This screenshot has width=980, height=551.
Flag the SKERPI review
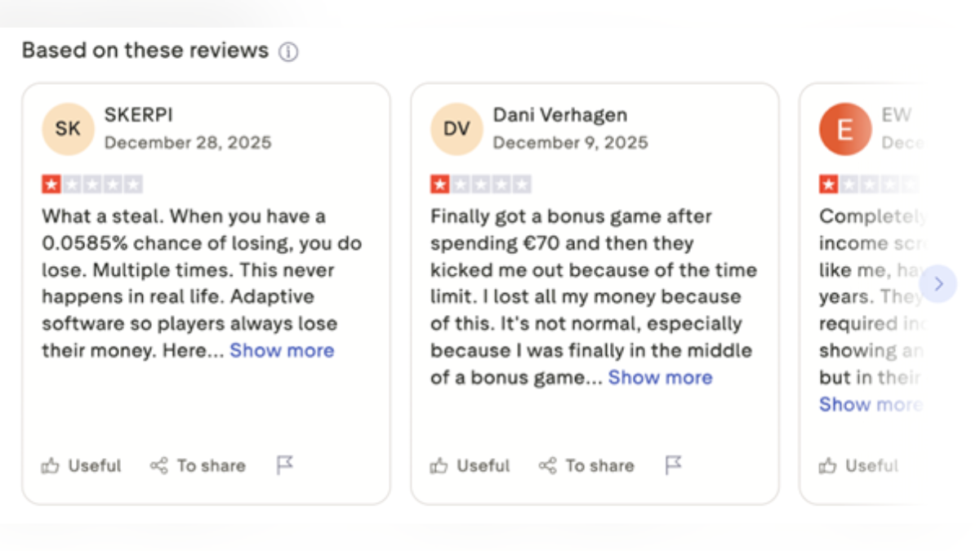284,465
